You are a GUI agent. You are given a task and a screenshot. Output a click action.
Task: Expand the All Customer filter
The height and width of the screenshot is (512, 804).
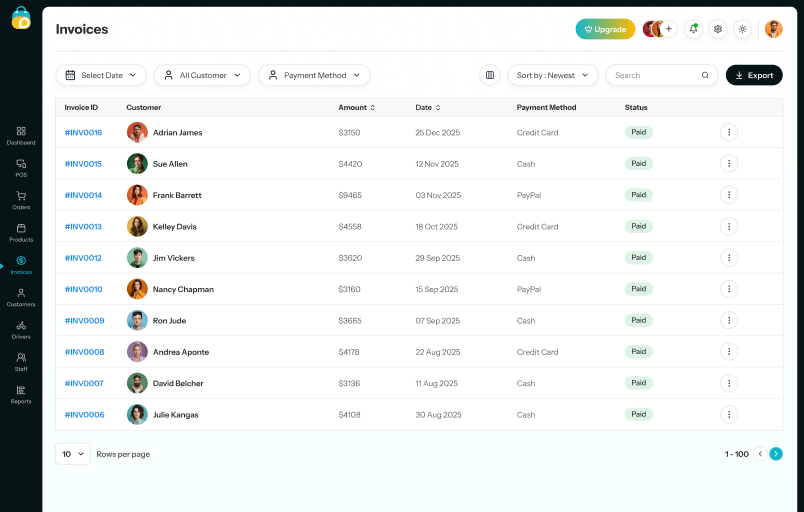[x=203, y=75]
